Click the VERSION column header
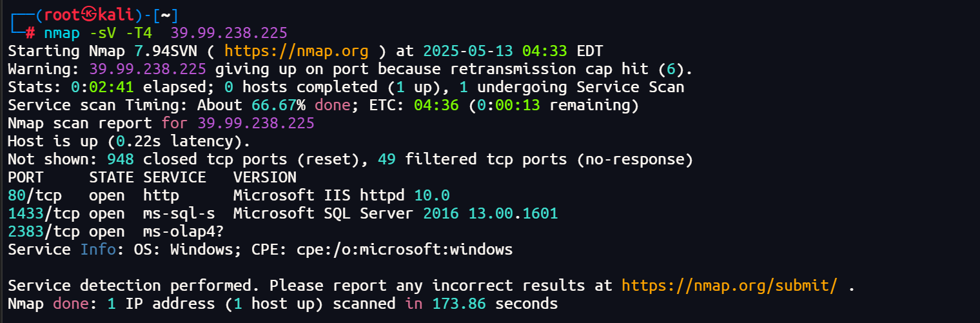Screen dimensions: 980x323 tap(264, 177)
